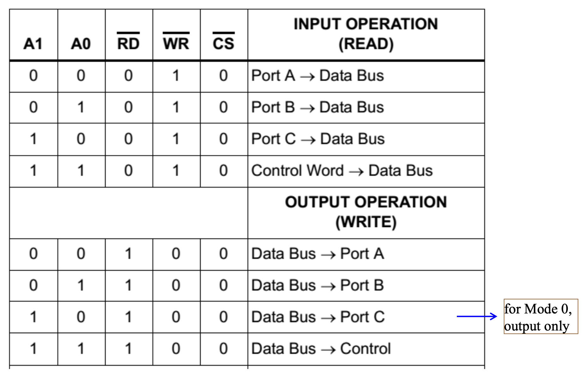Click the RD value in the 'Data Bus → Control' row
588x375 pixels.
click(x=128, y=349)
